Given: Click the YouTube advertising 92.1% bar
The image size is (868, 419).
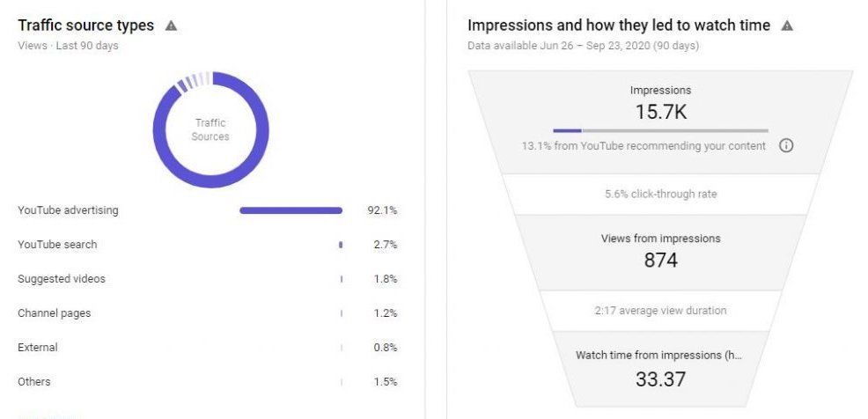Looking at the screenshot, I should 291,210.
